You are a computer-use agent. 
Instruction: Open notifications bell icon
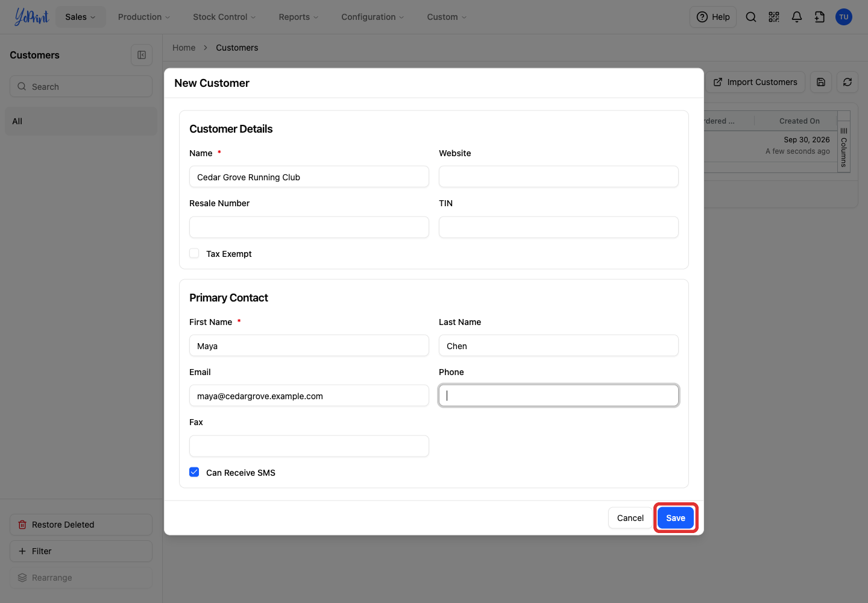pyautogui.click(x=797, y=17)
